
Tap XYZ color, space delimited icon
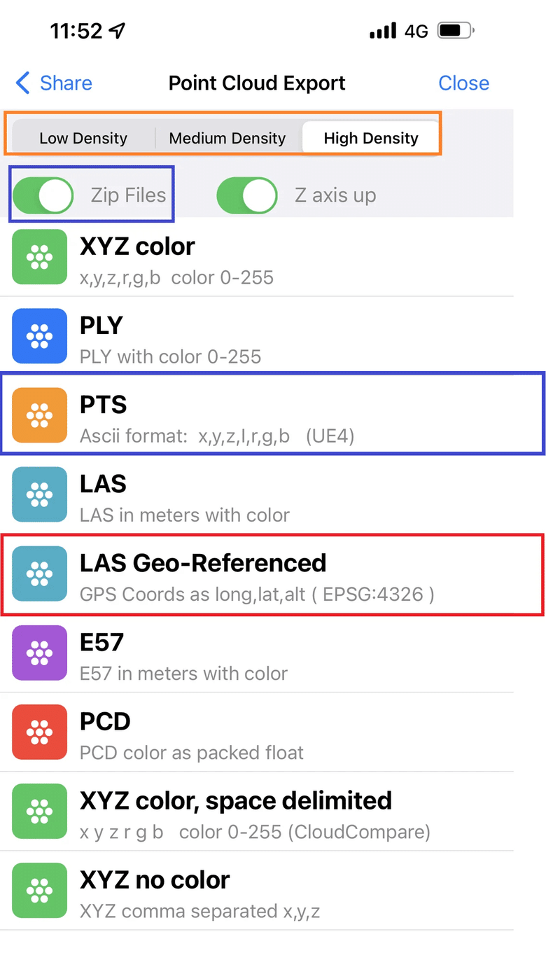click(x=40, y=811)
